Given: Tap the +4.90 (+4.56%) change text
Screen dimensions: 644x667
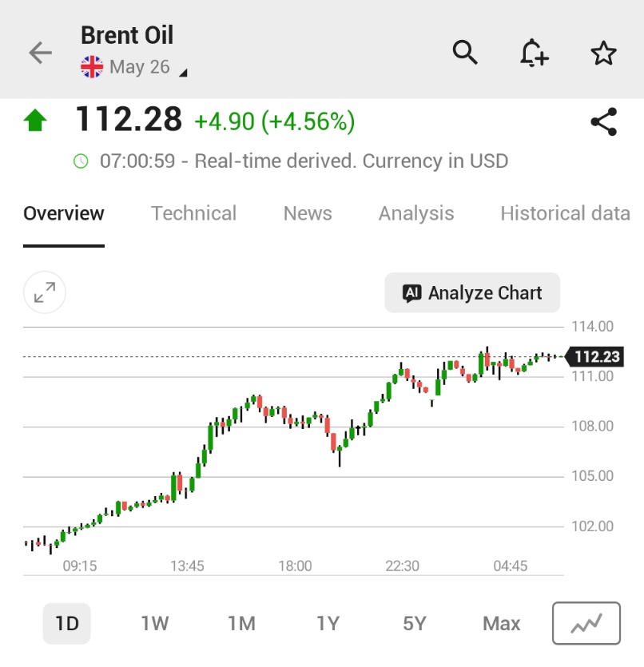Looking at the screenshot, I should (x=274, y=121).
